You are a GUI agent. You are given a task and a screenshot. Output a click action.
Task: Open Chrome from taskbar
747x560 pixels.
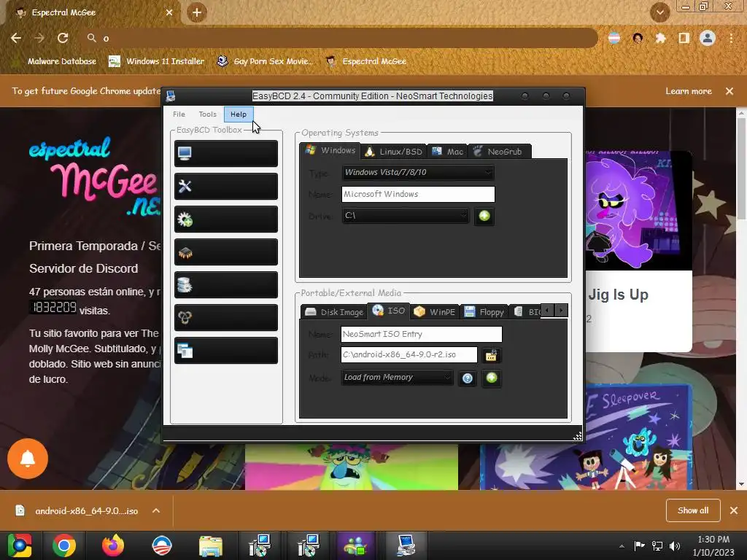click(64, 545)
